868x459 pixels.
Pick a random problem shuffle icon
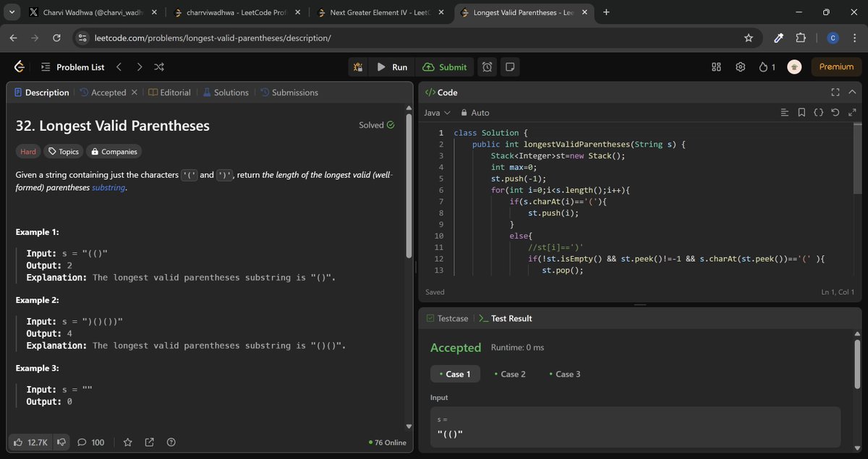pos(159,67)
